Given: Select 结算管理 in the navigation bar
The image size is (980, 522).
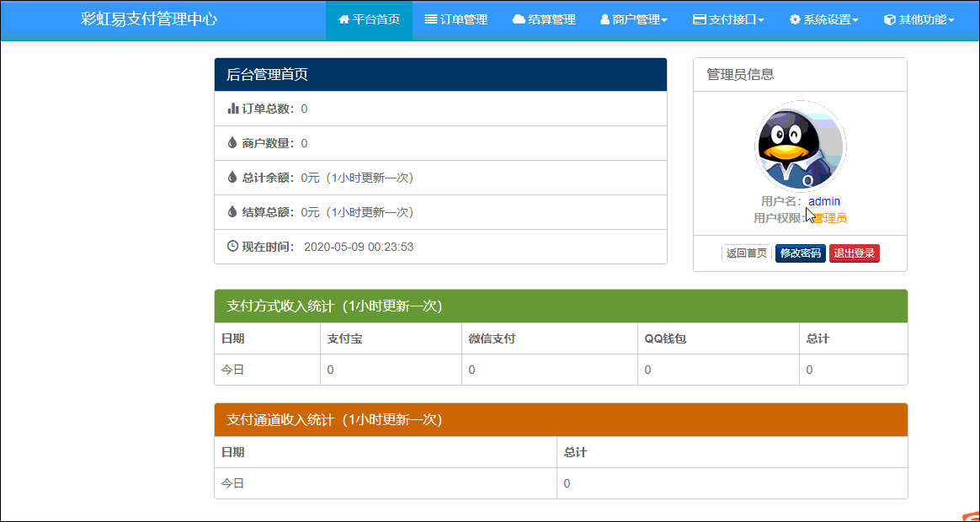Looking at the screenshot, I should tap(543, 20).
